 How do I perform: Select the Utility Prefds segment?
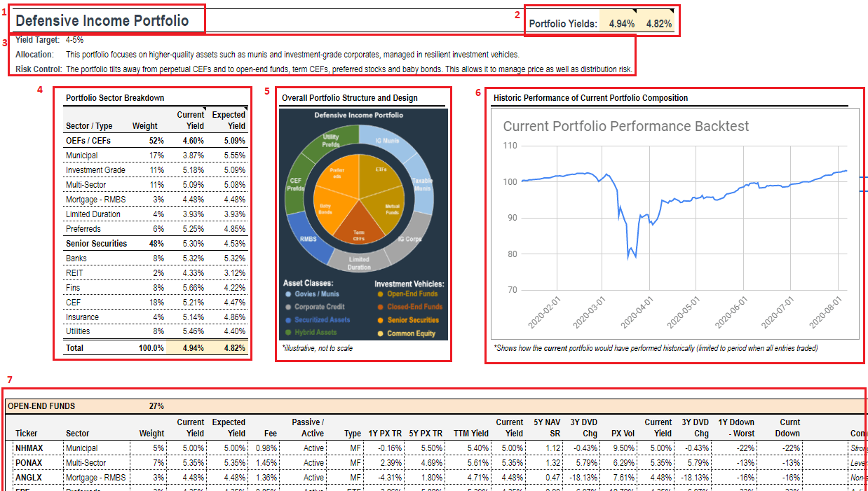pyautogui.click(x=330, y=139)
